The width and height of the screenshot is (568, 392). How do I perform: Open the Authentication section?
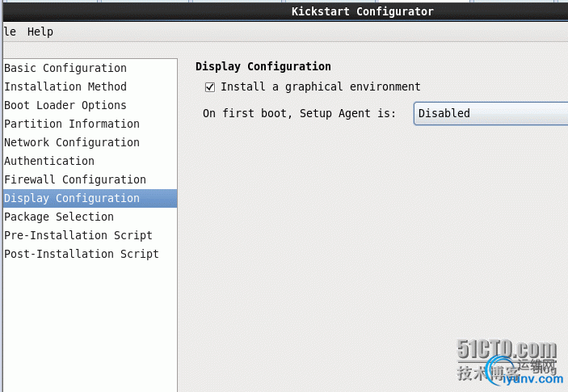[90, 161]
